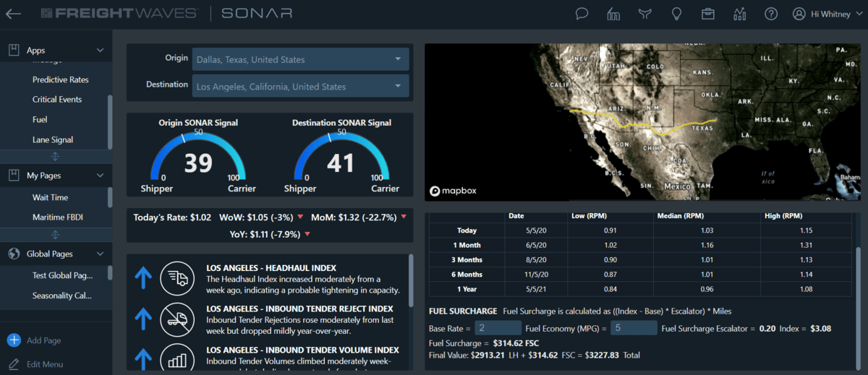Screen dimensions: 868x375
Task: Click the up arrow beside Tender Reject Index
Action: [x=143, y=318]
